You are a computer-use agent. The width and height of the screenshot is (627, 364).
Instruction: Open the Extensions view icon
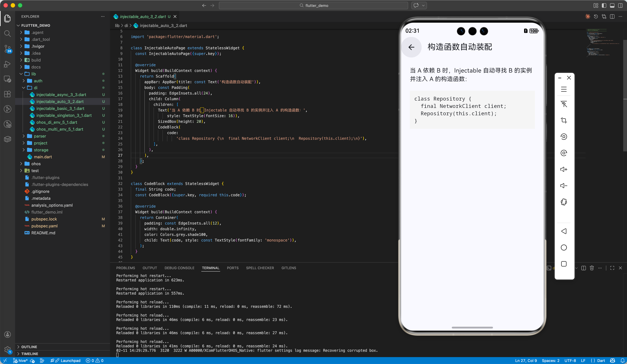tap(8, 94)
